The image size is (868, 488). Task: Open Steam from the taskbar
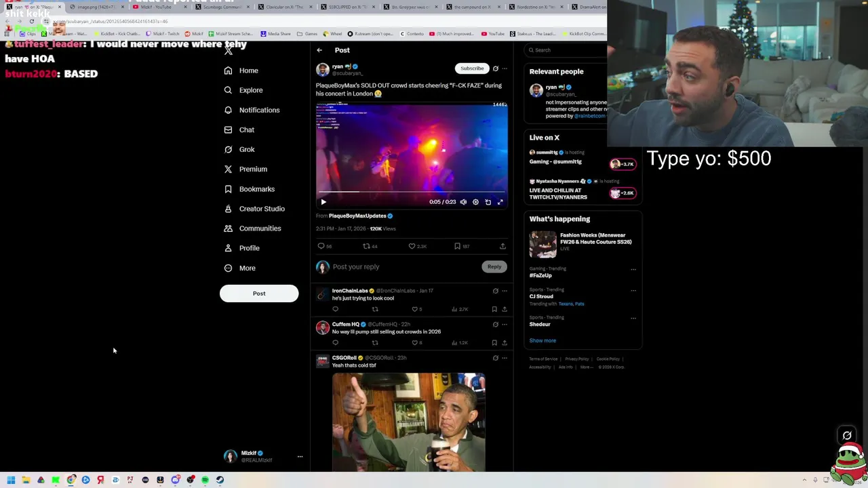(220, 480)
